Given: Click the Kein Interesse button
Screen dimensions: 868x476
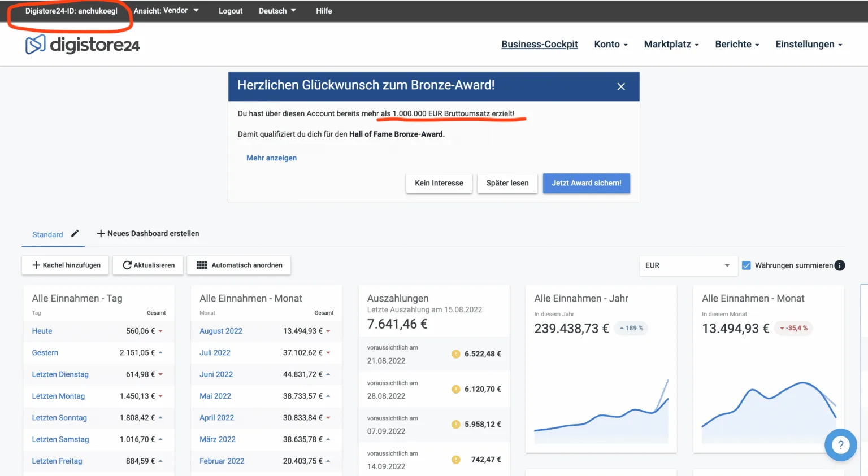Looking at the screenshot, I should (x=439, y=183).
